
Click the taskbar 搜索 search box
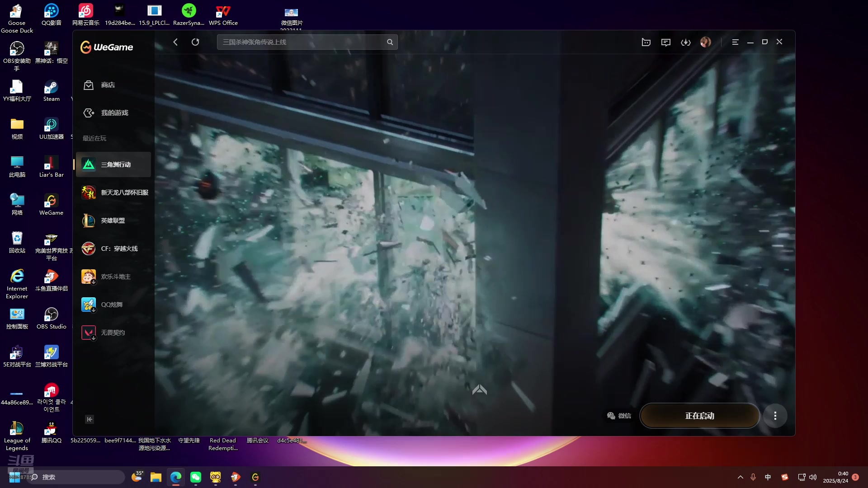(x=75, y=477)
